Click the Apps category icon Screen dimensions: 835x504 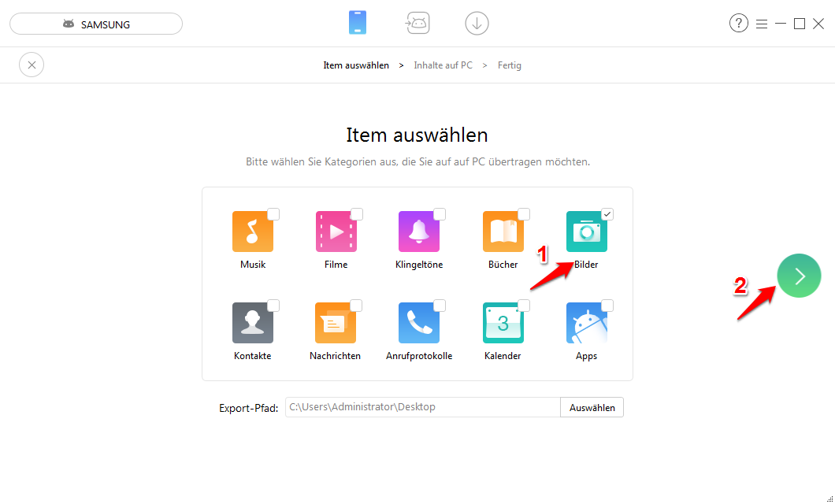point(586,322)
